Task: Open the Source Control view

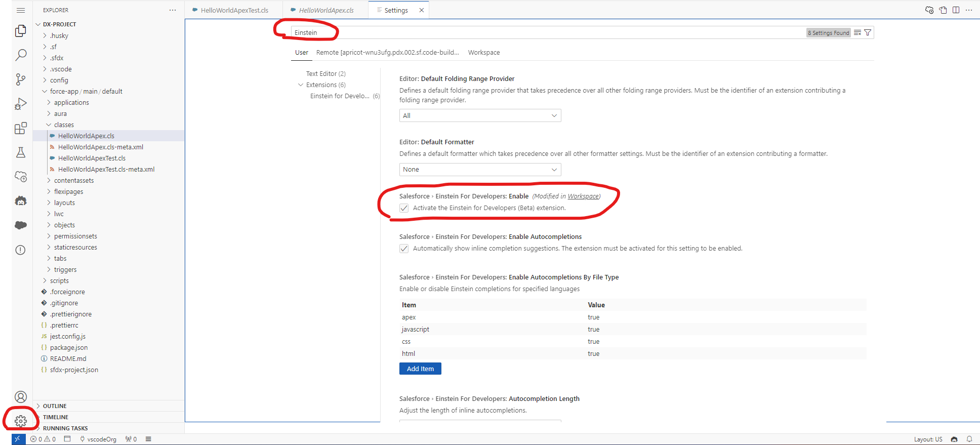Action: (21, 79)
